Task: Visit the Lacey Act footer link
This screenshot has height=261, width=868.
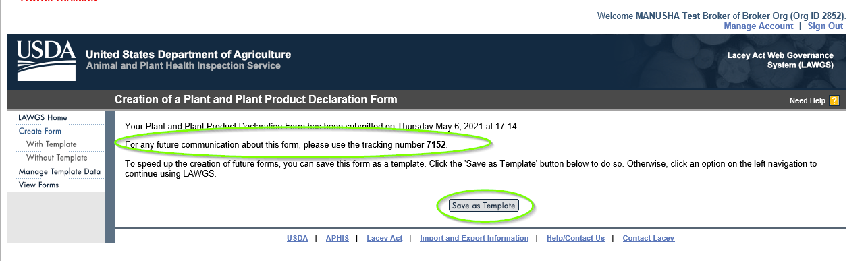Action: coord(384,238)
